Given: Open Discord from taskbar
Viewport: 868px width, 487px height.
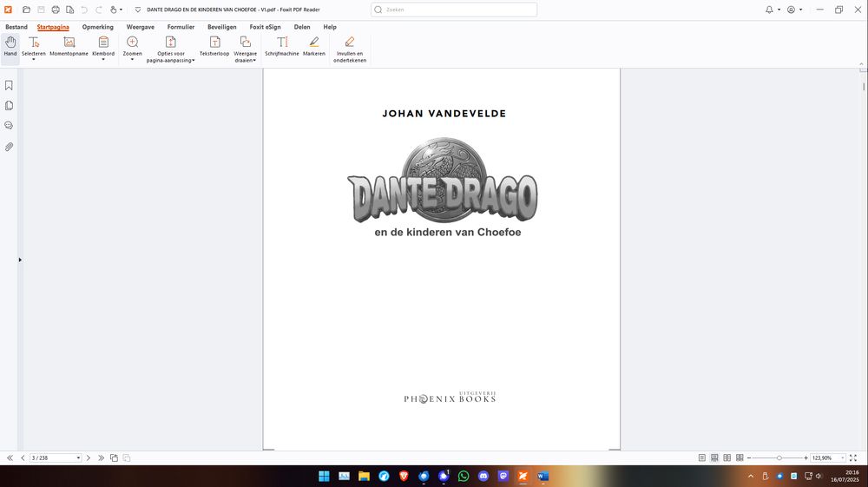Looking at the screenshot, I should click(x=483, y=476).
